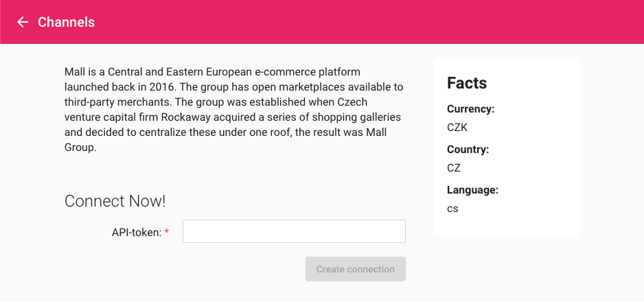This screenshot has width=644, height=302.
Task: Click the Create connection button
Action: (355, 269)
